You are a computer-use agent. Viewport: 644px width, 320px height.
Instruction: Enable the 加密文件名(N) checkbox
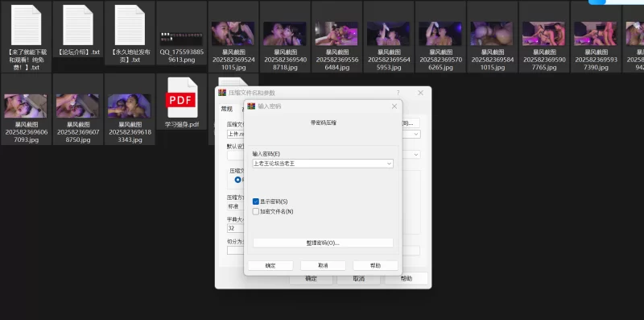[256, 211]
